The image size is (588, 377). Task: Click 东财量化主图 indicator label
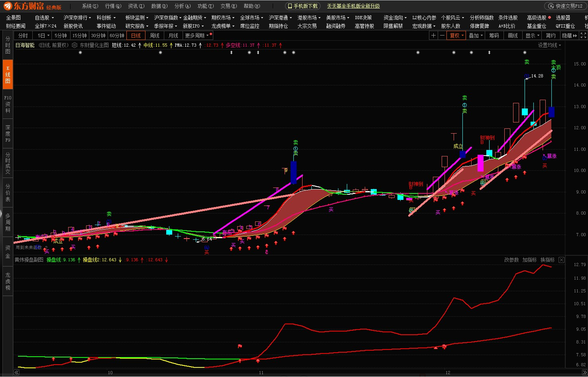pyautogui.click(x=94, y=45)
